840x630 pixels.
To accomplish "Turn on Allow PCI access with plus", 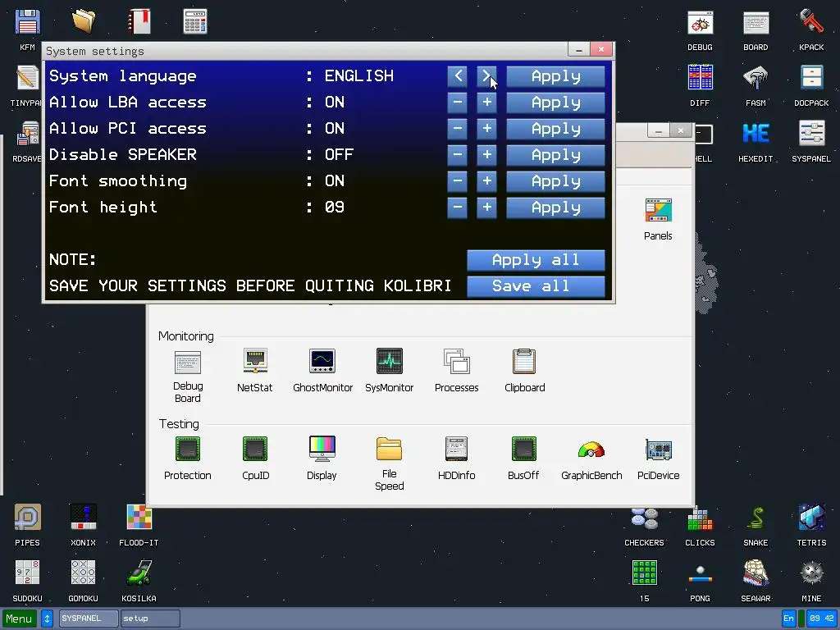I will (486, 129).
